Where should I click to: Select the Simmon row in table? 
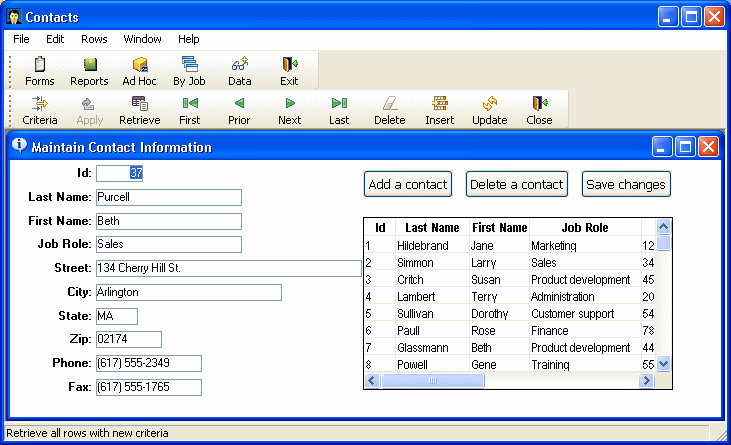pyautogui.click(x=510, y=262)
